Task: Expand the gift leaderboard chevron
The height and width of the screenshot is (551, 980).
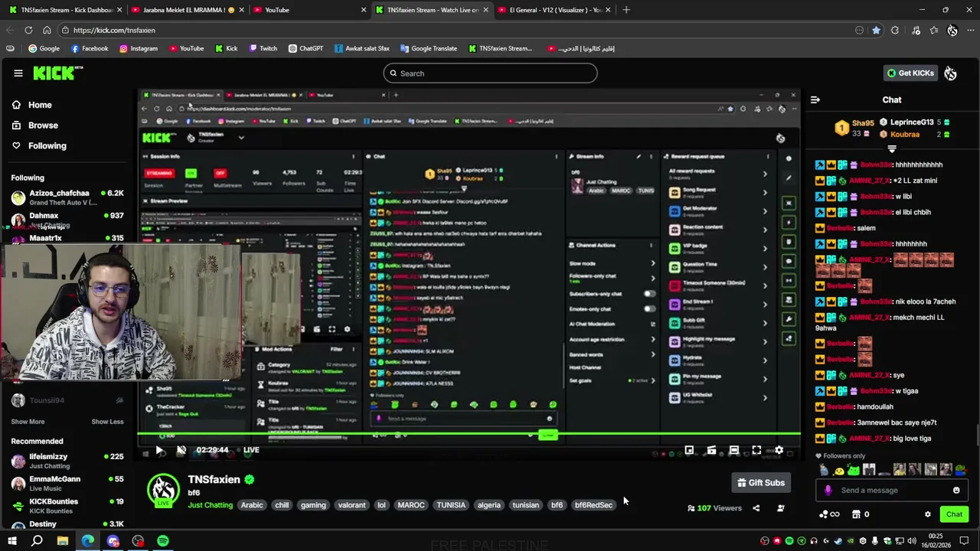Action: pyautogui.click(x=892, y=149)
